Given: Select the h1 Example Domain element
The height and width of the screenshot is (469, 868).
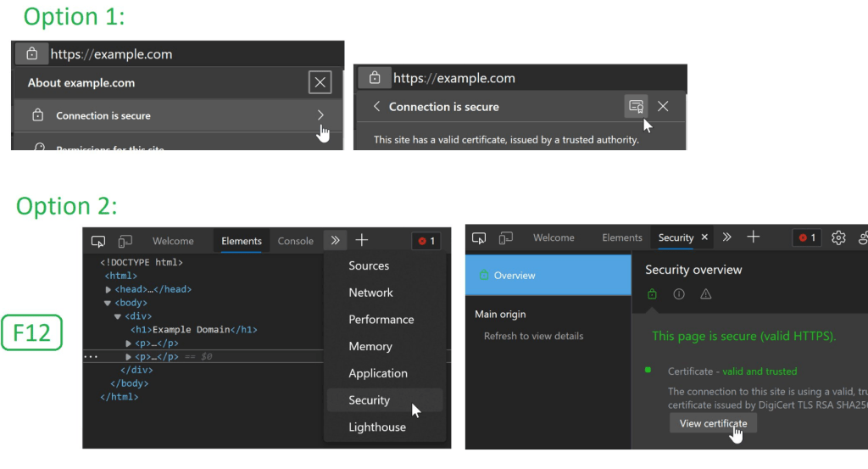Looking at the screenshot, I should pyautogui.click(x=193, y=330).
